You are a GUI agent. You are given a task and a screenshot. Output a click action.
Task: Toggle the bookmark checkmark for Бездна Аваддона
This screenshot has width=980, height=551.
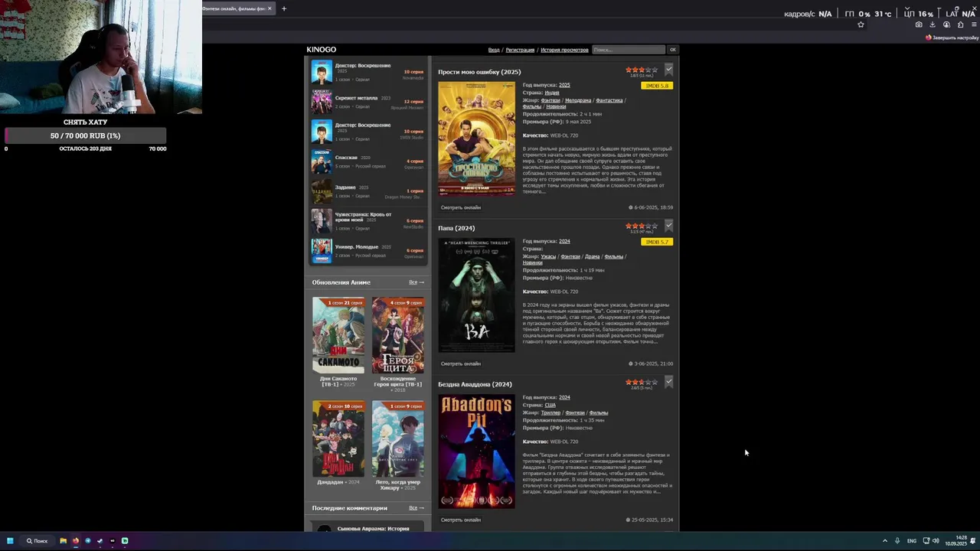coord(668,382)
